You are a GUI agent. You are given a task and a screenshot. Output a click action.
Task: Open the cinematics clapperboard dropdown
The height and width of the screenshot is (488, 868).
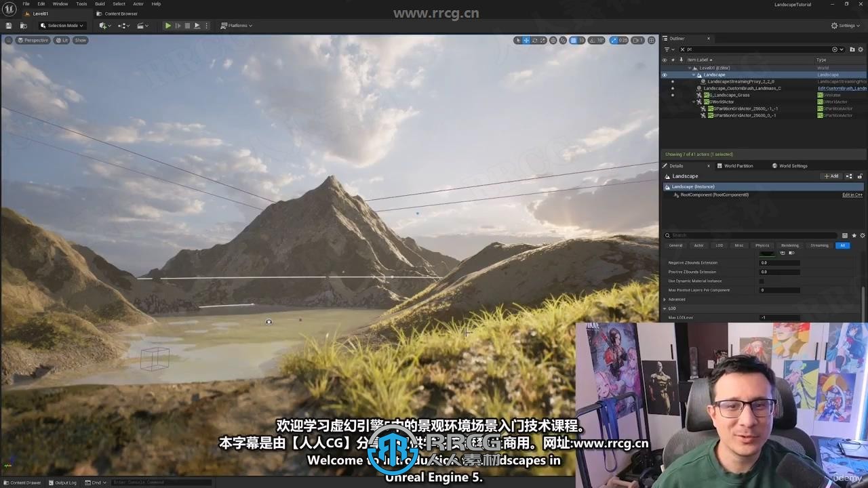(x=143, y=26)
